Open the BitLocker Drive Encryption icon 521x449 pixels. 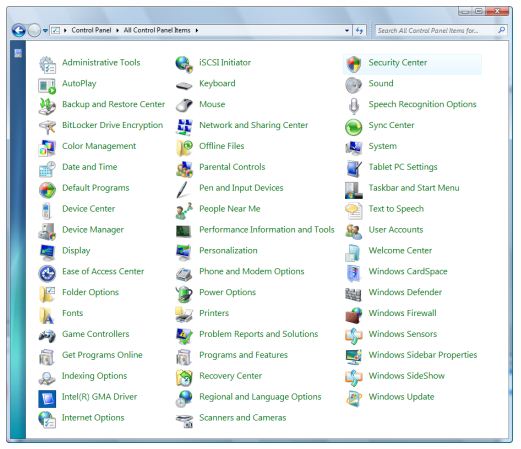pyautogui.click(x=47, y=126)
